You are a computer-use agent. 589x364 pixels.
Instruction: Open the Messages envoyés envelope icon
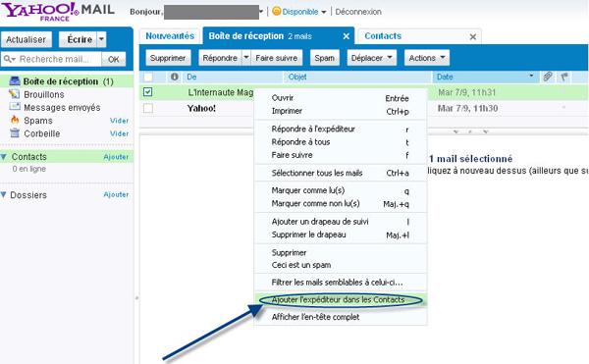tap(15, 107)
